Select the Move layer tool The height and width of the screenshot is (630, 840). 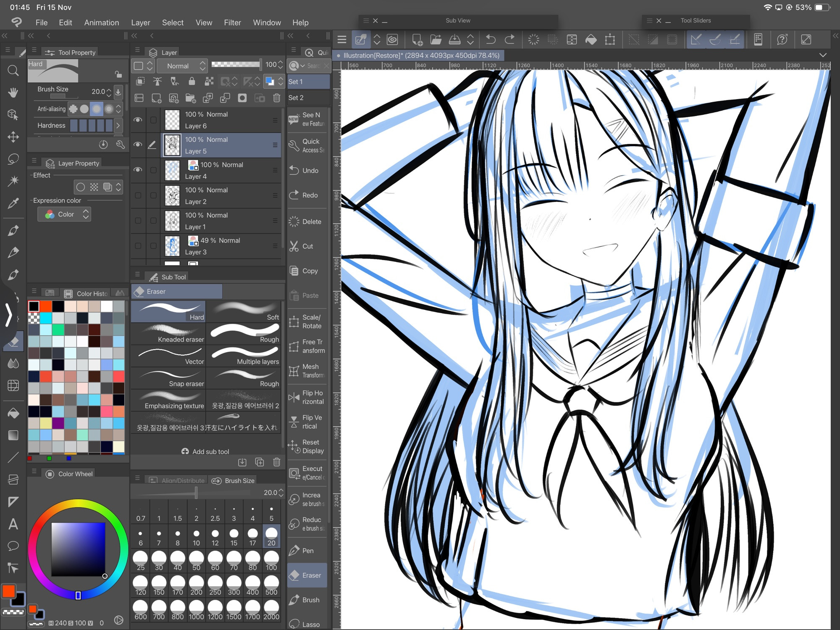click(13, 137)
